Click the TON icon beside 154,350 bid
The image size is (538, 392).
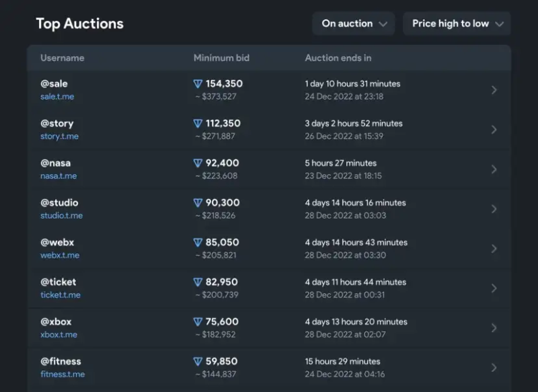point(198,84)
